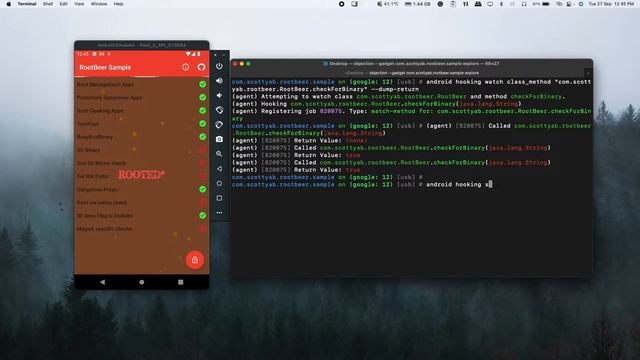The image size is (640, 360).
Task: Open the Shell menu
Action: pyautogui.click(x=48, y=4)
